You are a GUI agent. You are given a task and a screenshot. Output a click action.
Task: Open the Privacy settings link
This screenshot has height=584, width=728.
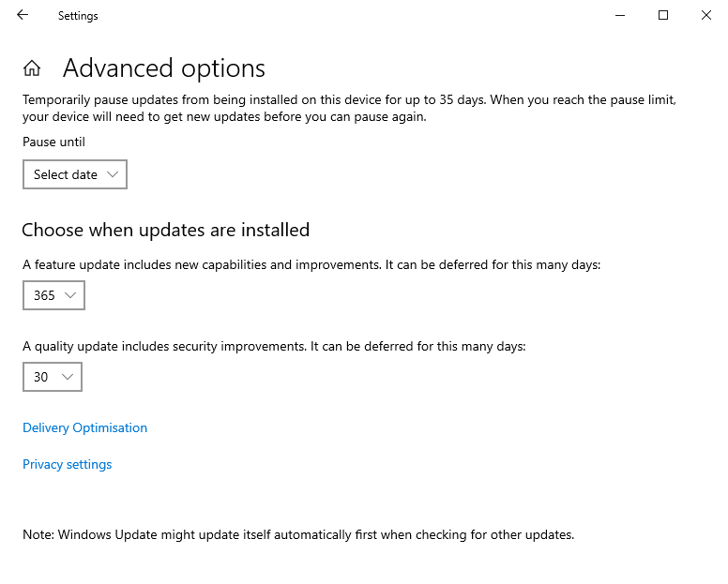point(67,464)
